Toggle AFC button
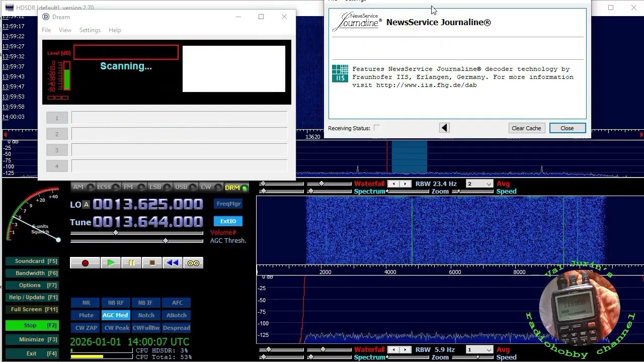Screen dimensions: 644x362 click(x=177, y=303)
